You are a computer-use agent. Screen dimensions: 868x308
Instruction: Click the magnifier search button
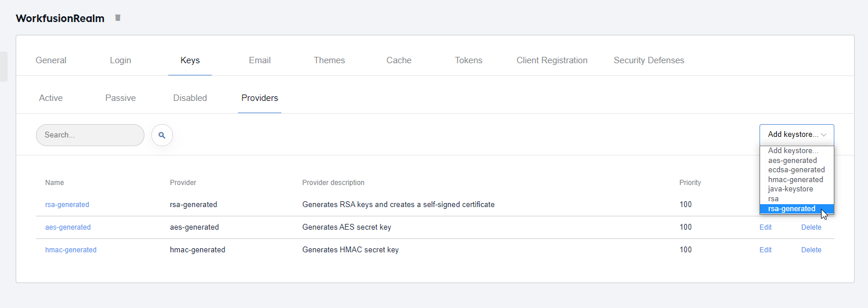(x=162, y=135)
